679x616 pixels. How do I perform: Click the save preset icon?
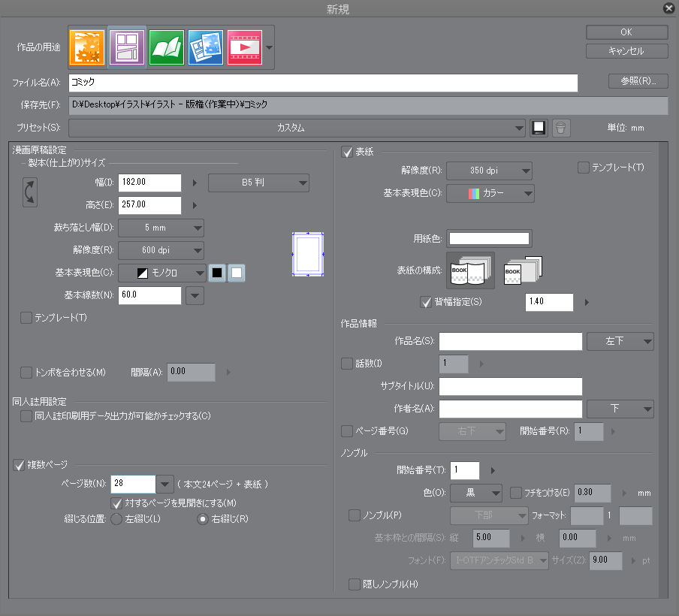(538, 128)
